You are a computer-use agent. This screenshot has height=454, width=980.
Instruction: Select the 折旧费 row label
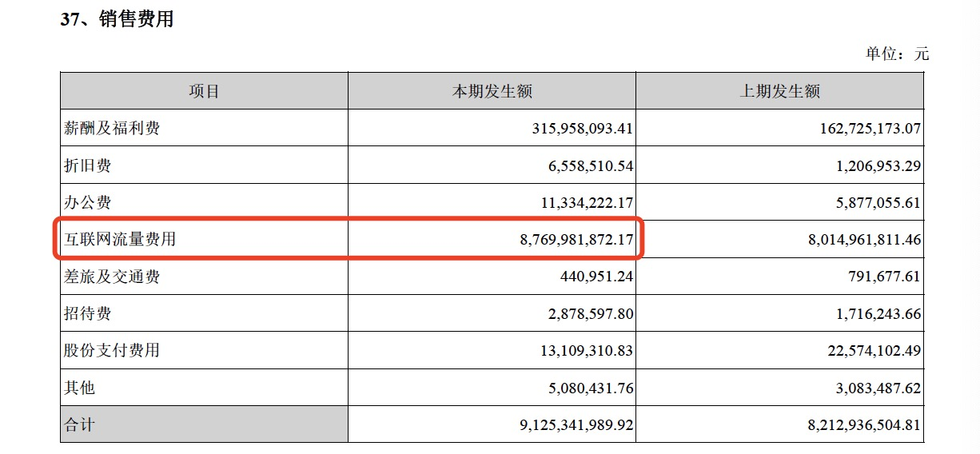[x=87, y=165]
